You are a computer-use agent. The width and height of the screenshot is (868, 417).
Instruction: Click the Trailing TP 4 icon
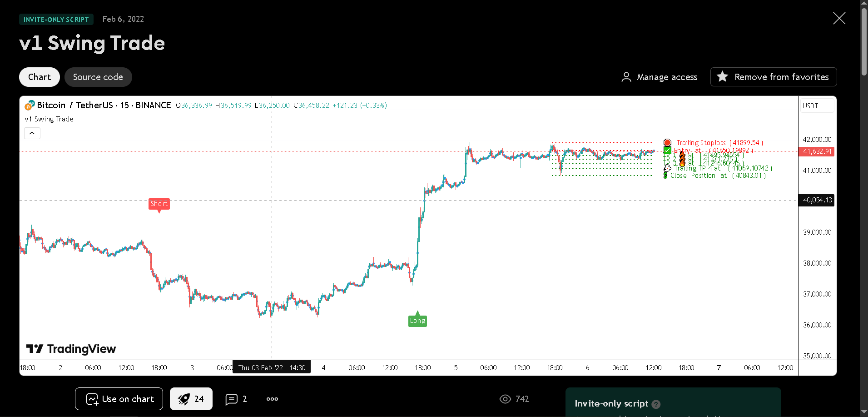667,168
